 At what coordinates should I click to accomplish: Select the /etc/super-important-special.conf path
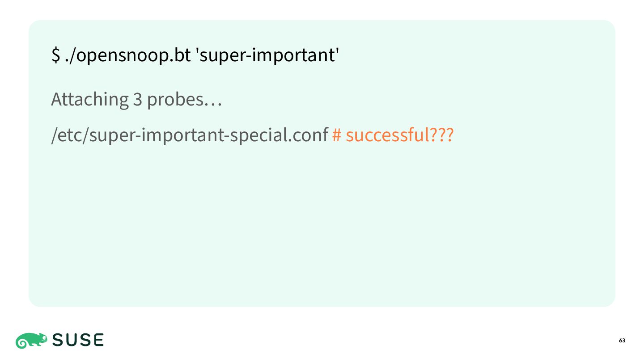tap(190, 135)
